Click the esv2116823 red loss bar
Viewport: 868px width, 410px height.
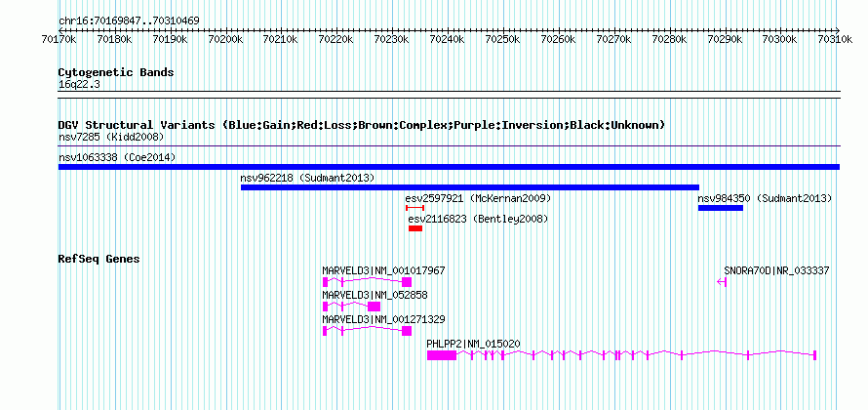point(415,228)
